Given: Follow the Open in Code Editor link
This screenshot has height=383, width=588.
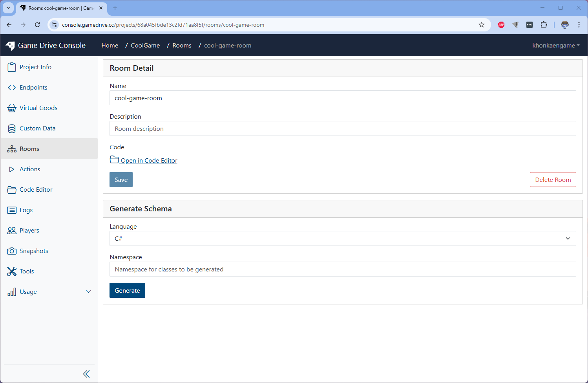Looking at the screenshot, I should point(148,160).
